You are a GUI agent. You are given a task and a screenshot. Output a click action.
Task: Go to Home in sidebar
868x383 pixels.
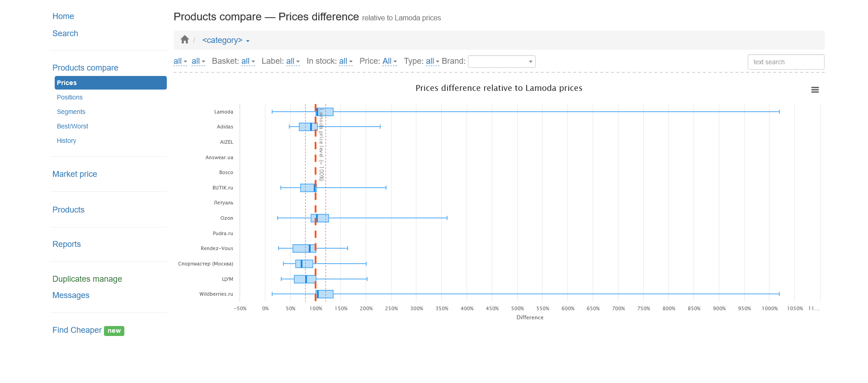63,16
